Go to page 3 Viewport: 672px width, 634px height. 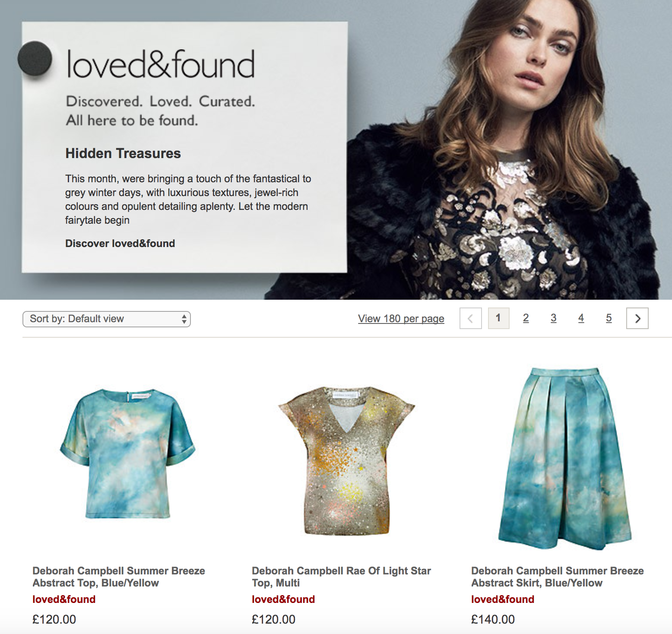pyautogui.click(x=553, y=318)
